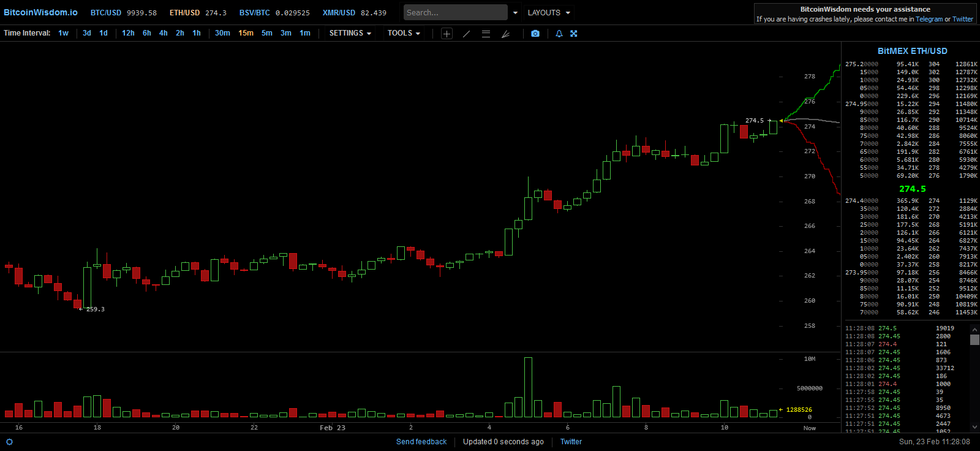This screenshot has height=451, width=980.
Task: Switch time interval to 3m
Action: point(286,33)
